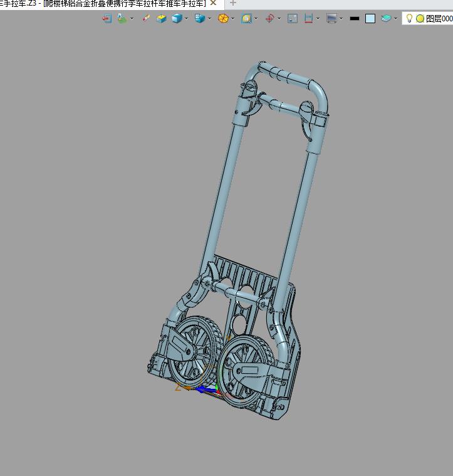Toggle the light bulb layer visibility icon
453x476 pixels.
(x=409, y=19)
